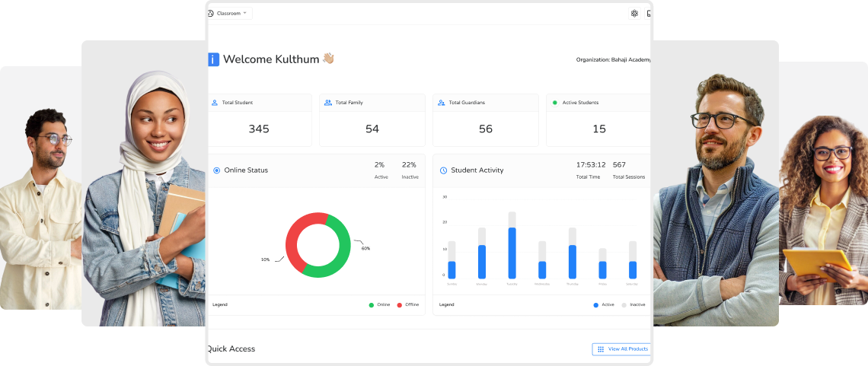Click the Total Student person icon
868x366 pixels.
pos(215,103)
